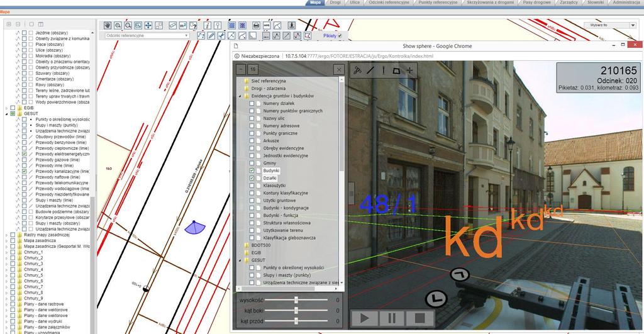644x334 pixels.
Task: Select the scissors cut tool
Action: 221,36
